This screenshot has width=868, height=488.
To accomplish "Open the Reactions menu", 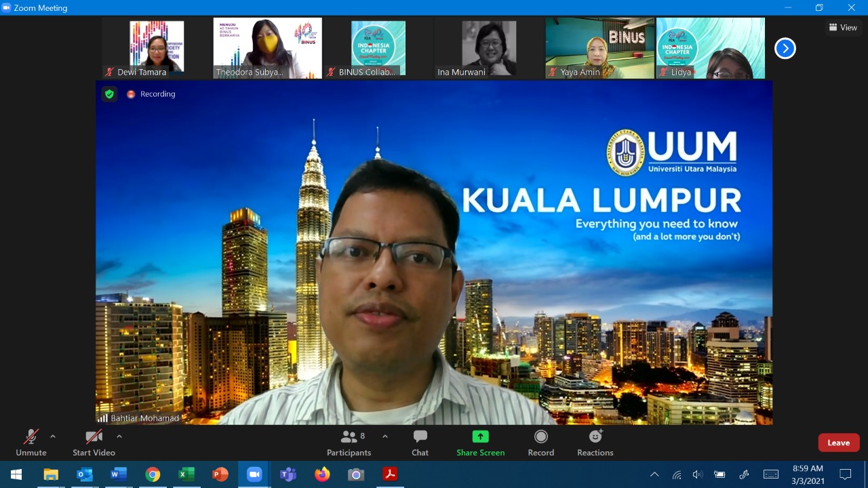I will [595, 443].
